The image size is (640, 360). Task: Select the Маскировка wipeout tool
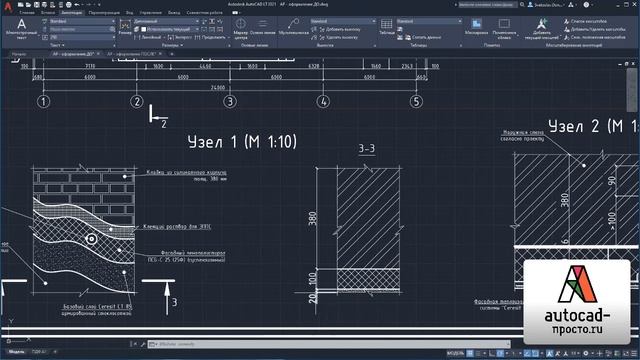pos(476,27)
